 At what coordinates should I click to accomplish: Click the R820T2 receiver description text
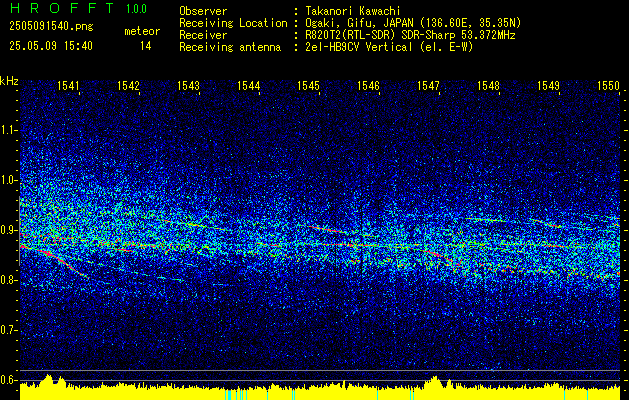coord(409,35)
